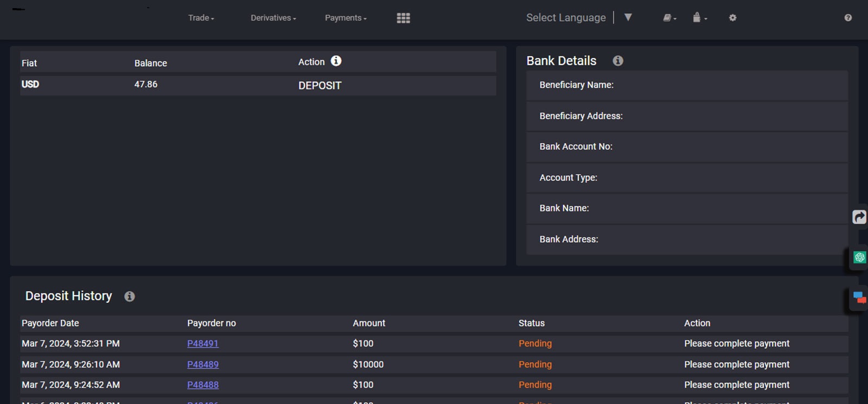
Task: Open the apps grid icon
Action: [x=403, y=18]
